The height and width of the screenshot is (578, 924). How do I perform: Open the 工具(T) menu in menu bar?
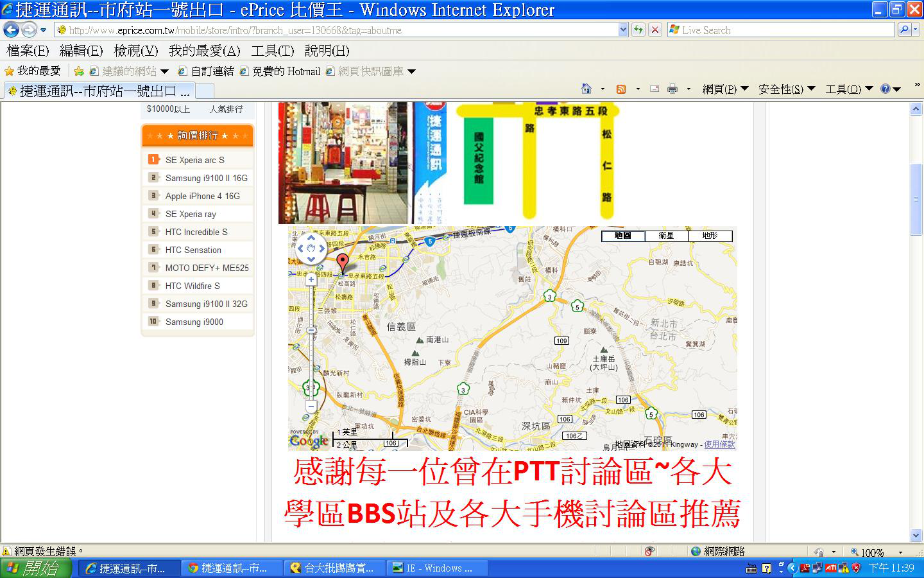[272, 51]
